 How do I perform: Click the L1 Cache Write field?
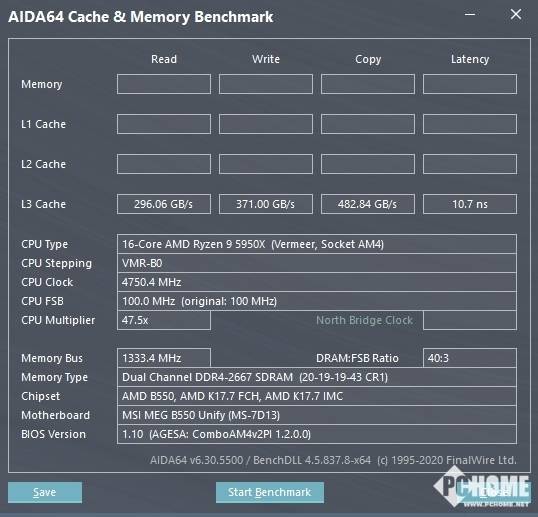coord(266,124)
